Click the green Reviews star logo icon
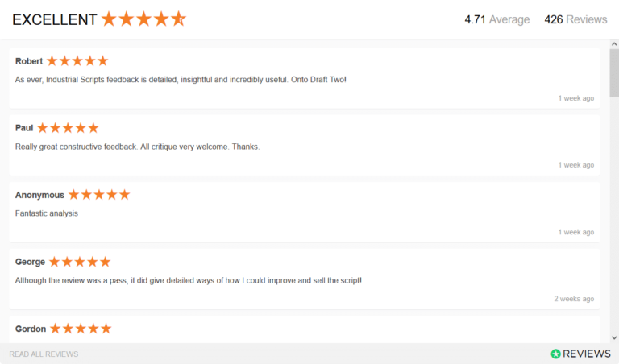The height and width of the screenshot is (364, 619). click(555, 354)
